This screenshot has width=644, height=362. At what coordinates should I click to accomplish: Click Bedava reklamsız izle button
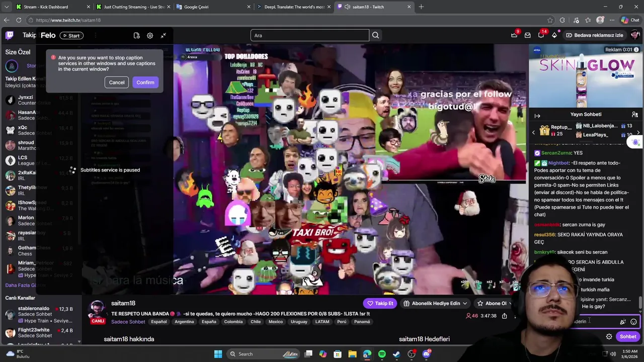pos(594,35)
